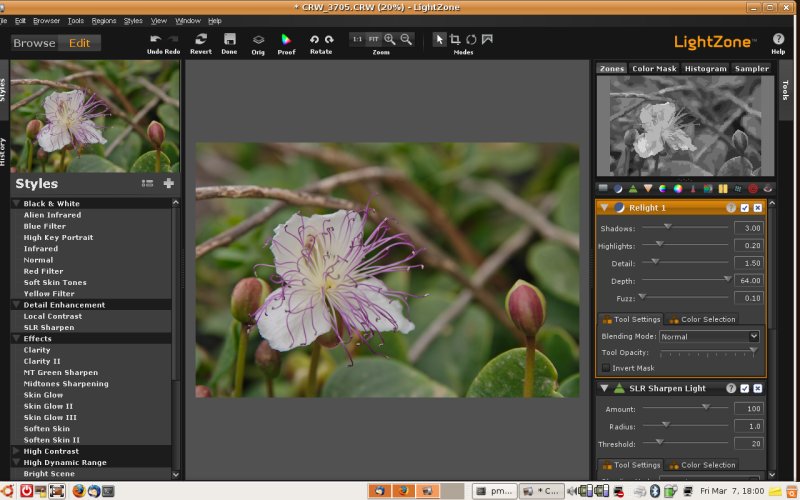Add a Relight tool from tool strip
Screen dimensions: 800x500
[618, 188]
